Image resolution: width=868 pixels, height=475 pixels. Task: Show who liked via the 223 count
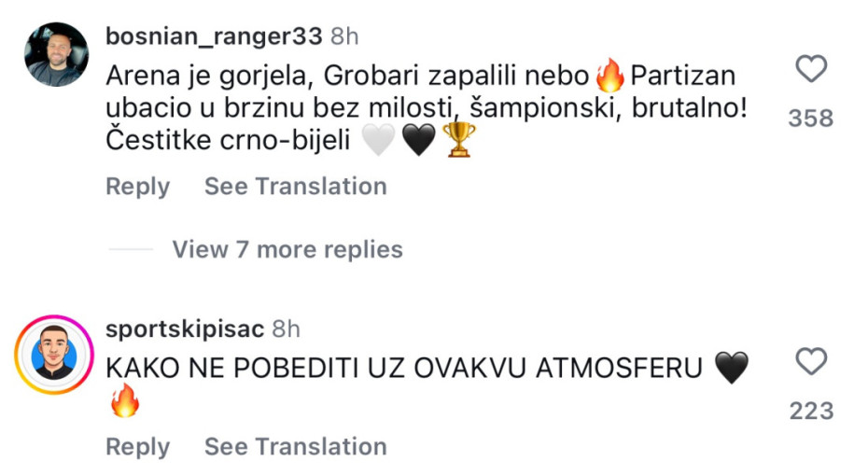coord(810,411)
